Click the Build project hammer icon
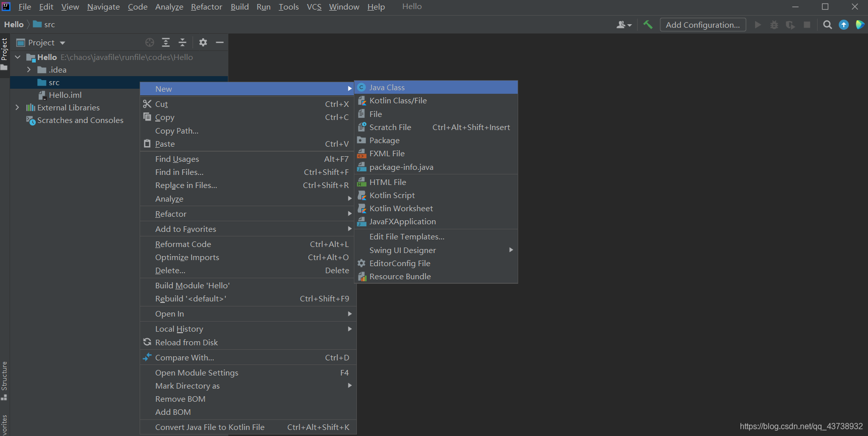The image size is (868, 436). 648,24
